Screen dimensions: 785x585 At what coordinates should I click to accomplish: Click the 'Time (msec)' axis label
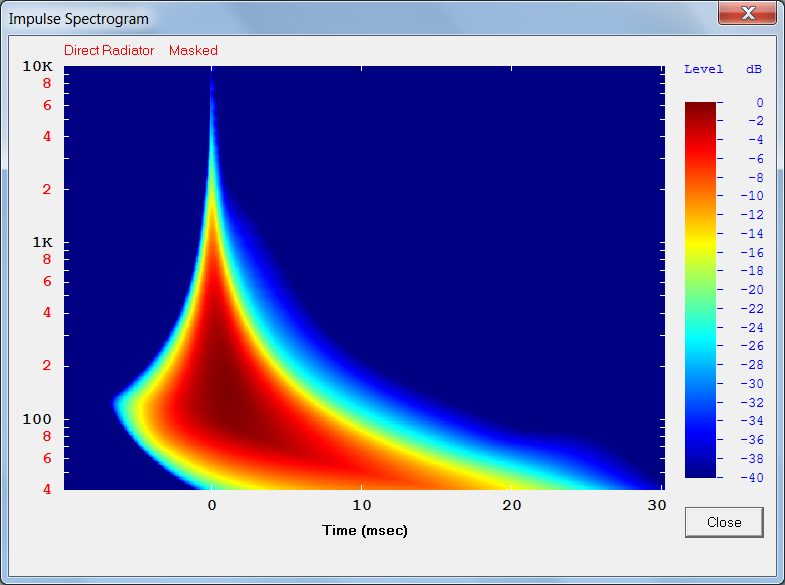364,530
